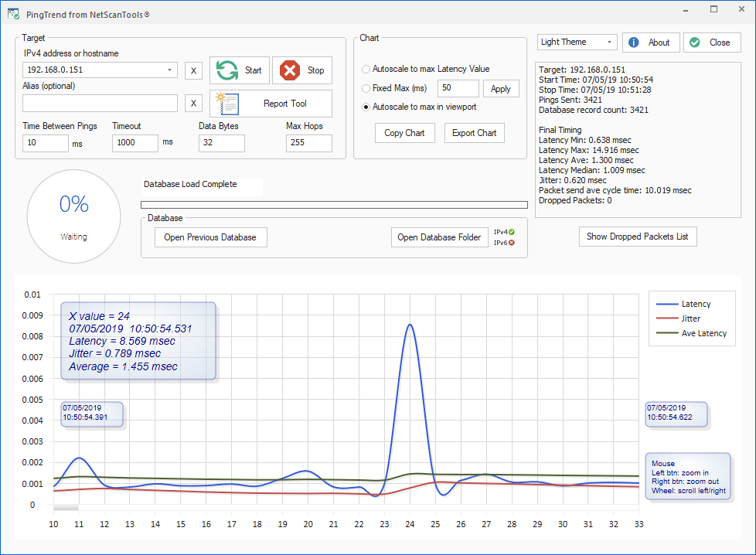The image size is (756, 555).
Task: Click the blue Latency legend line
Action: [x=667, y=305]
